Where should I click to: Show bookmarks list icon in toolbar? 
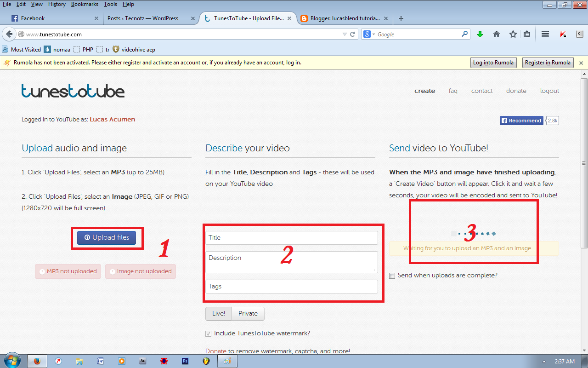tap(527, 34)
